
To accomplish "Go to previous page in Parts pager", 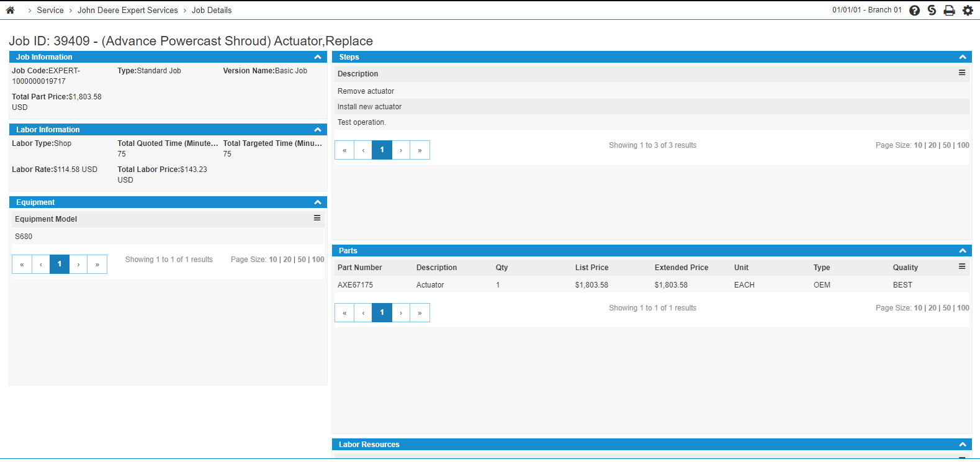I will point(363,312).
